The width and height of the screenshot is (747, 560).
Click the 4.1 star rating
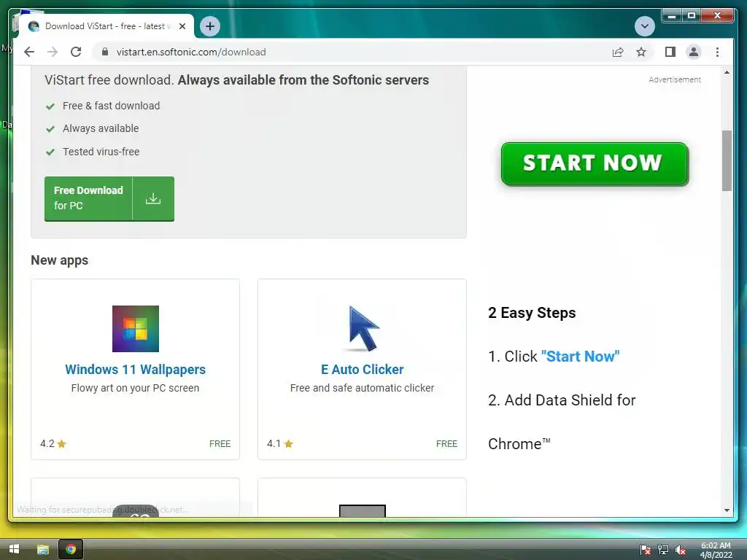(279, 444)
